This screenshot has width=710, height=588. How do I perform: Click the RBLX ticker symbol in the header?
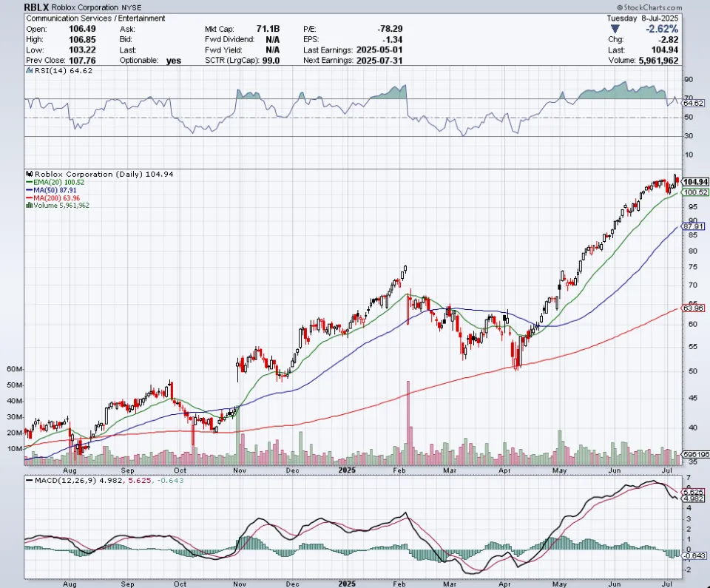pyautogui.click(x=37, y=7)
